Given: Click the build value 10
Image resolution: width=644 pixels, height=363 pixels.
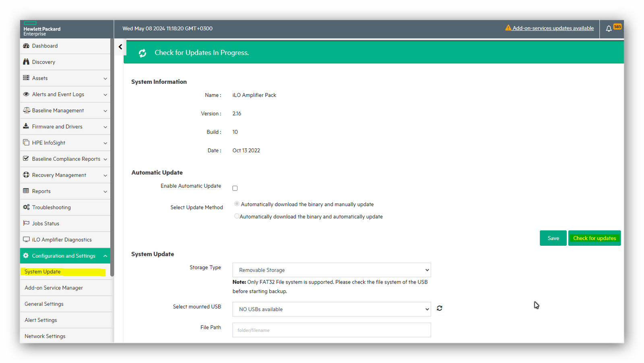Looking at the screenshot, I should click(235, 132).
